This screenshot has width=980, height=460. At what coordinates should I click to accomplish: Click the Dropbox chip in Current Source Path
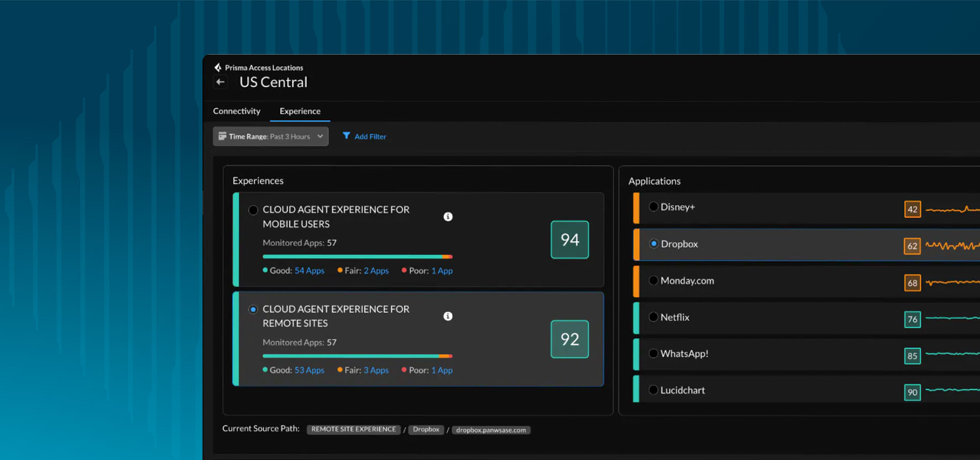(426, 429)
